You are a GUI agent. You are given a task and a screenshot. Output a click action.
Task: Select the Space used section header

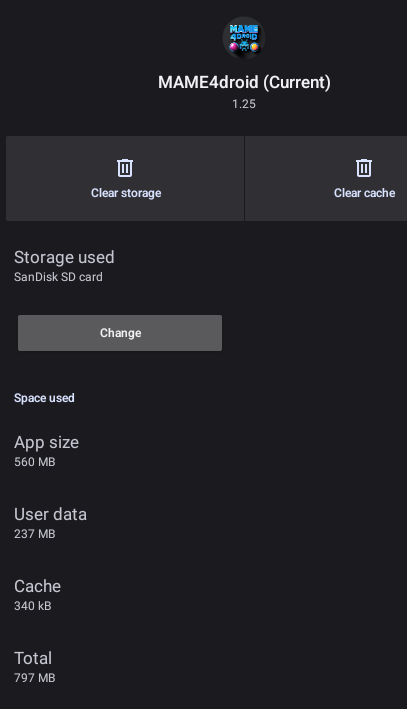(44, 398)
